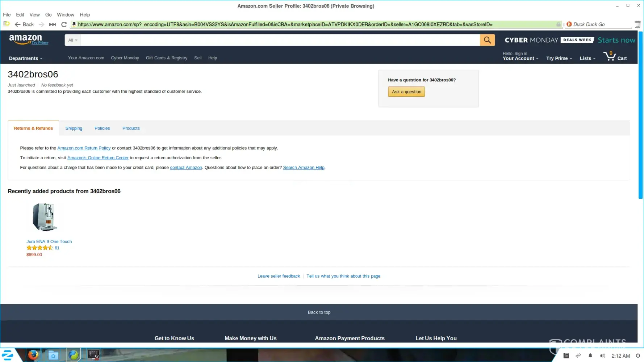Open the Window menu
This screenshot has height=362, width=644.
pyautogui.click(x=66, y=14)
